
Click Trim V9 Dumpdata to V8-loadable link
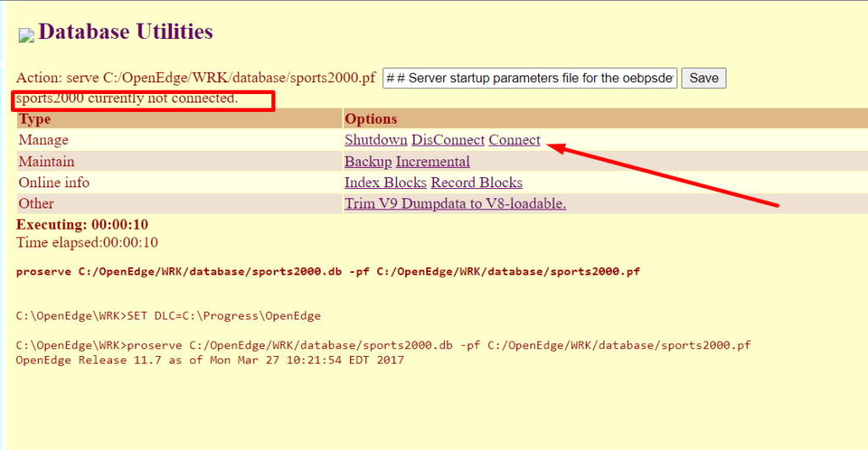tap(455, 203)
